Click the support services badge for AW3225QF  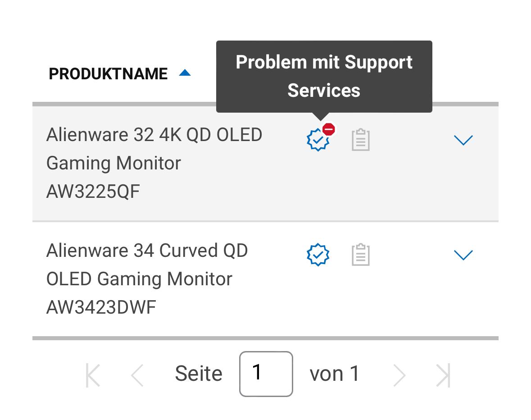click(x=318, y=140)
